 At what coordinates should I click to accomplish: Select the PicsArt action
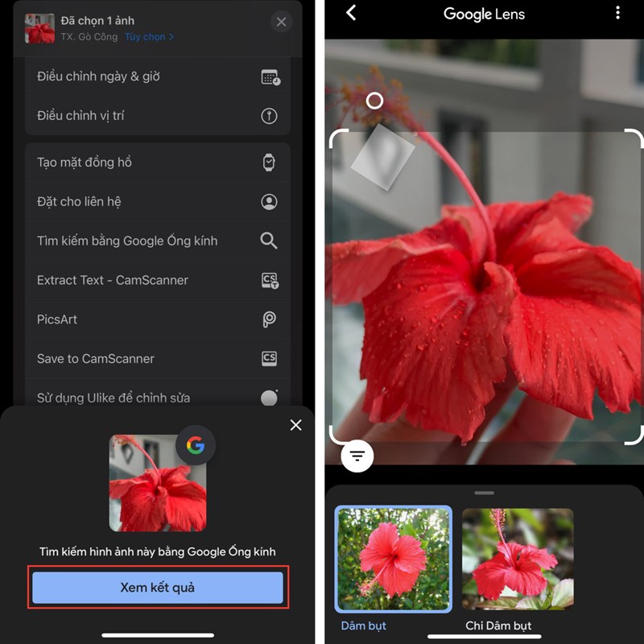[158, 319]
